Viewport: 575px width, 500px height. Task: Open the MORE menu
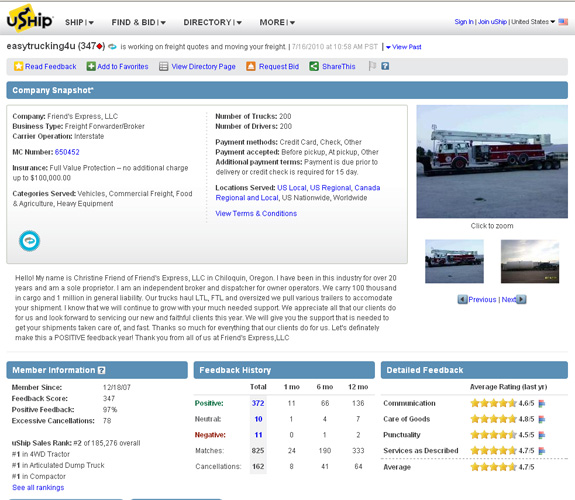277,22
